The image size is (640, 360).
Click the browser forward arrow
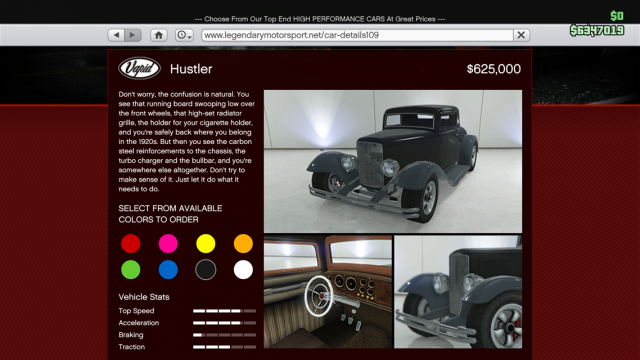(133, 35)
